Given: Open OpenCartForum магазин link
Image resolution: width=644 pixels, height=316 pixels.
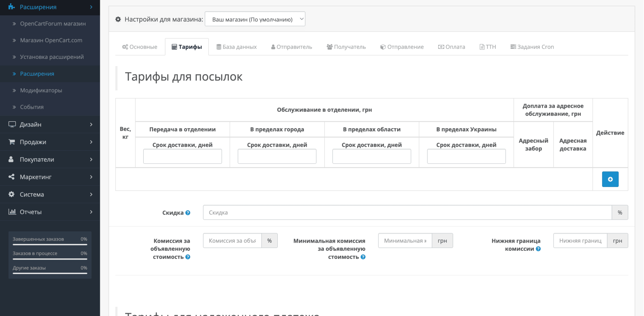Looking at the screenshot, I should tap(50, 24).
